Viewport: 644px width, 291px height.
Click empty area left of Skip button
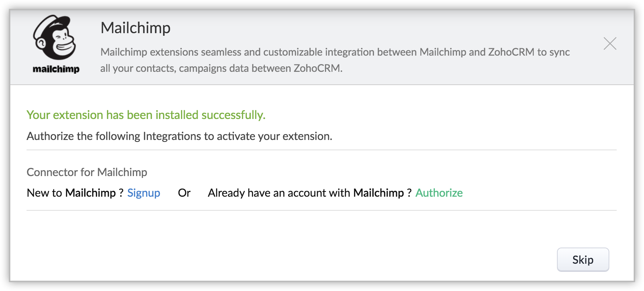[443, 260]
